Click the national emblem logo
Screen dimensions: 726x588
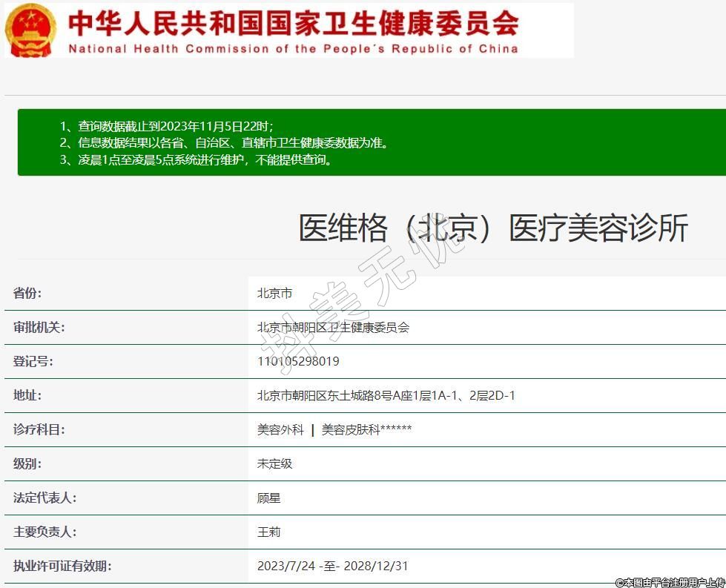(x=31, y=30)
